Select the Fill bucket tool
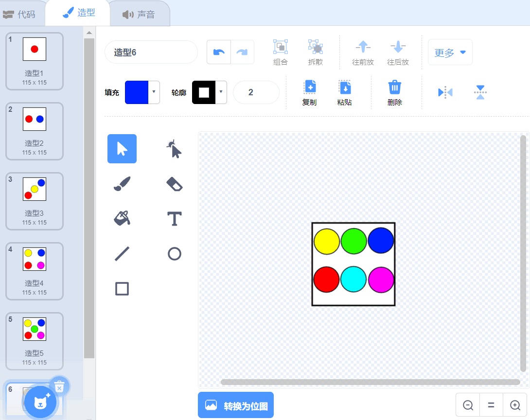 (122, 219)
